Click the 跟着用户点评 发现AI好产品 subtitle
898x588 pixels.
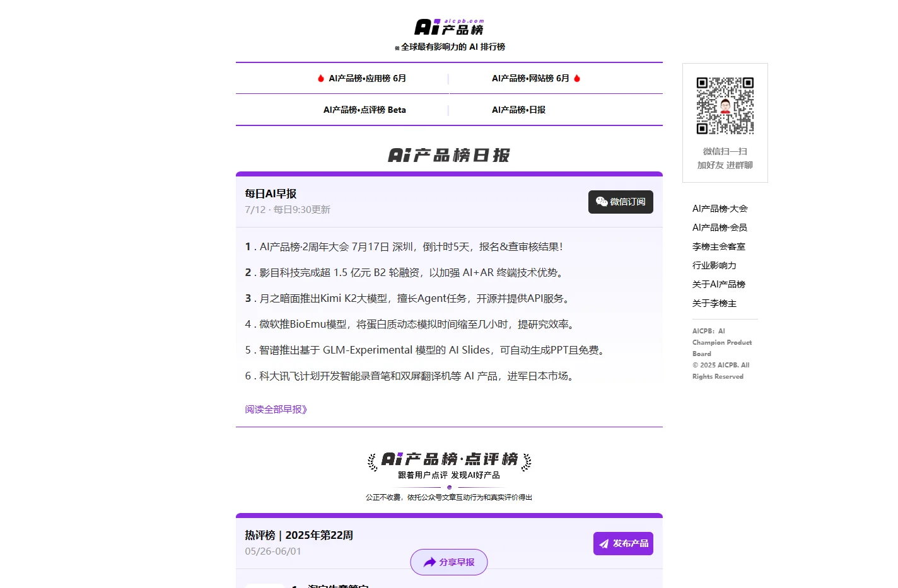point(449,475)
